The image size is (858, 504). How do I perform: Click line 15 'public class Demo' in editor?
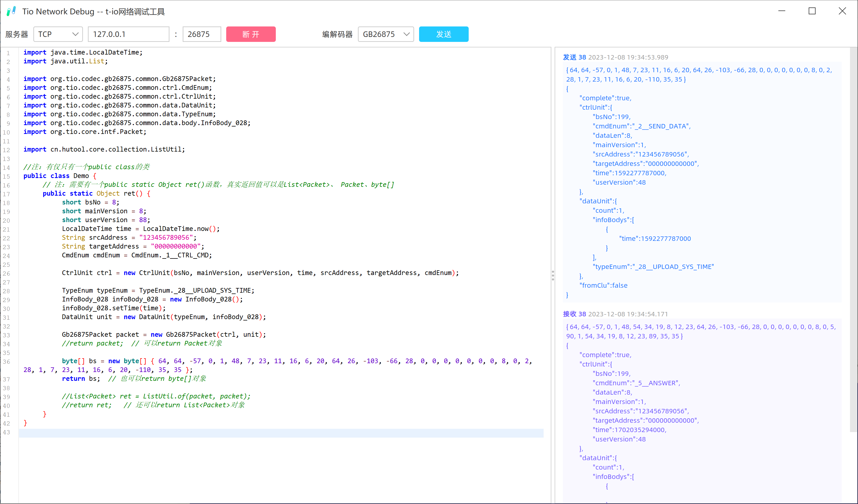[60, 176]
